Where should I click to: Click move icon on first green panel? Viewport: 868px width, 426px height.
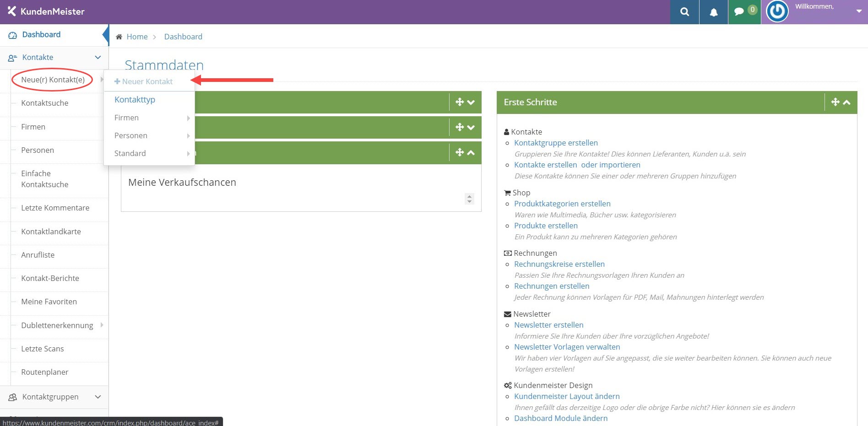pyautogui.click(x=460, y=102)
